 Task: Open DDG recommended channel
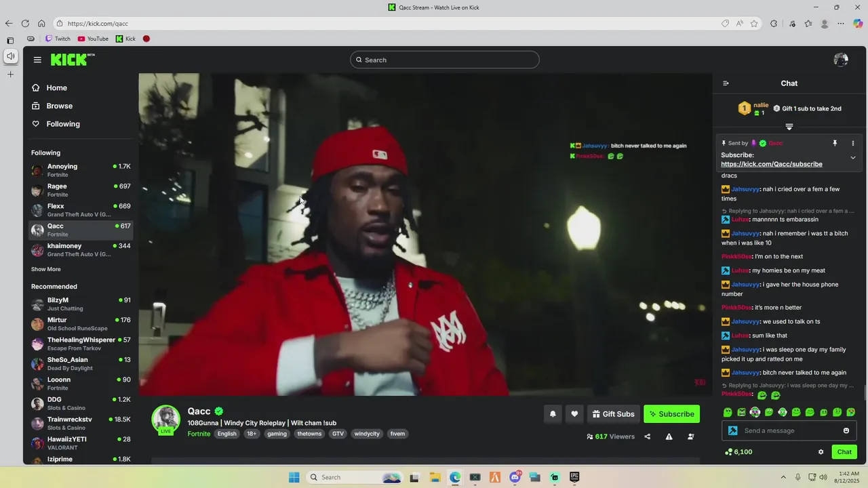click(x=81, y=403)
